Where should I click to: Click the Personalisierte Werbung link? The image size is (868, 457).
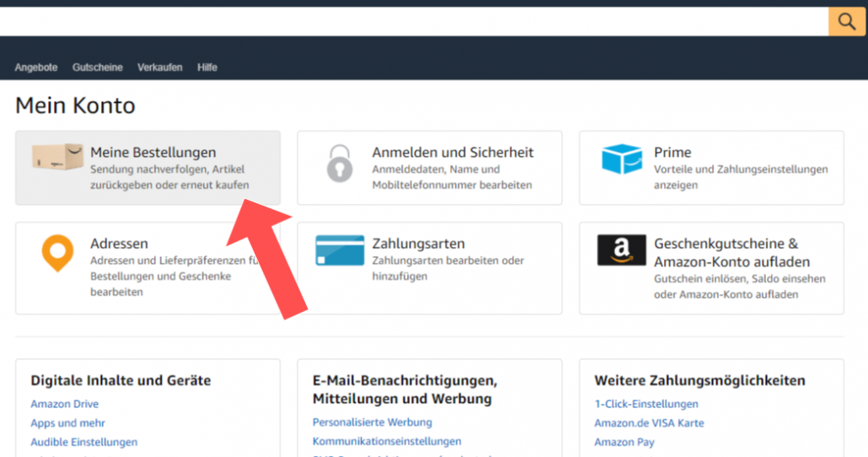coord(372,422)
